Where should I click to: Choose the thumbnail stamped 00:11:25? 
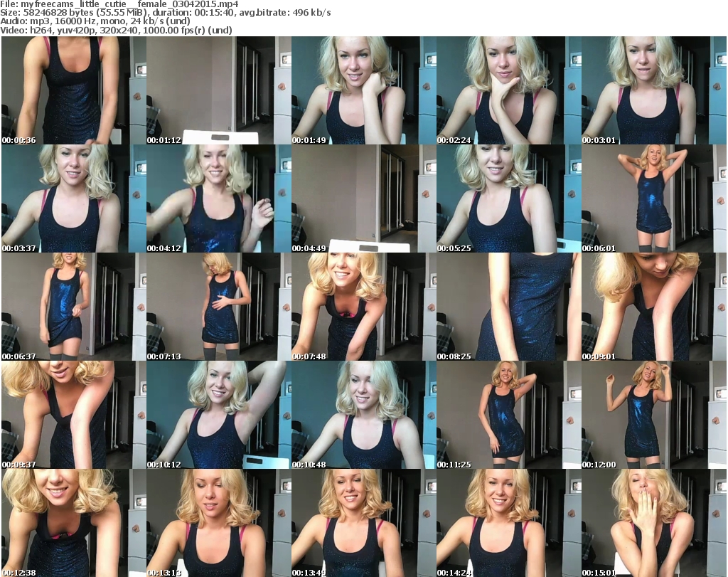(508, 415)
